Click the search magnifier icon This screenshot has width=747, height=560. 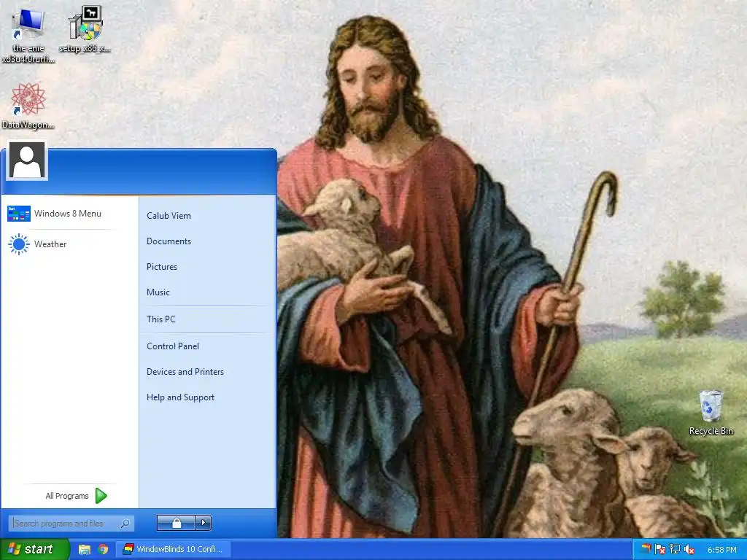click(125, 524)
